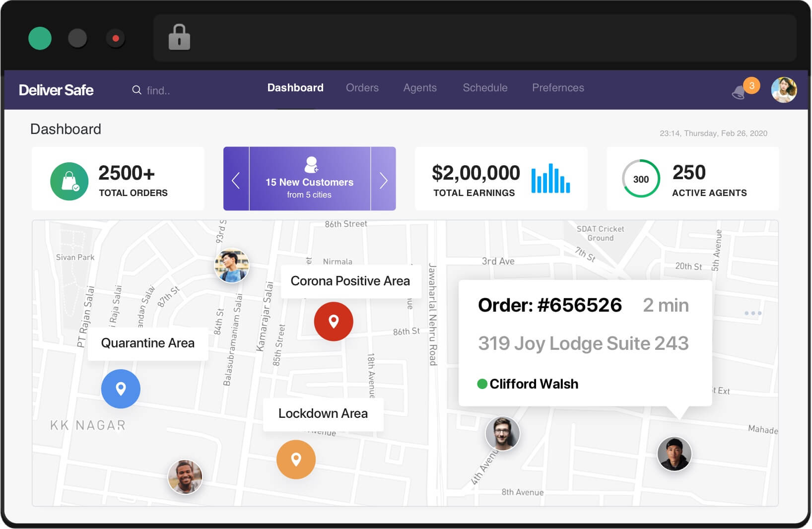Image resolution: width=812 pixels, height=529 pixels.
Task: Click the find search input field
Action: point(164,90)
